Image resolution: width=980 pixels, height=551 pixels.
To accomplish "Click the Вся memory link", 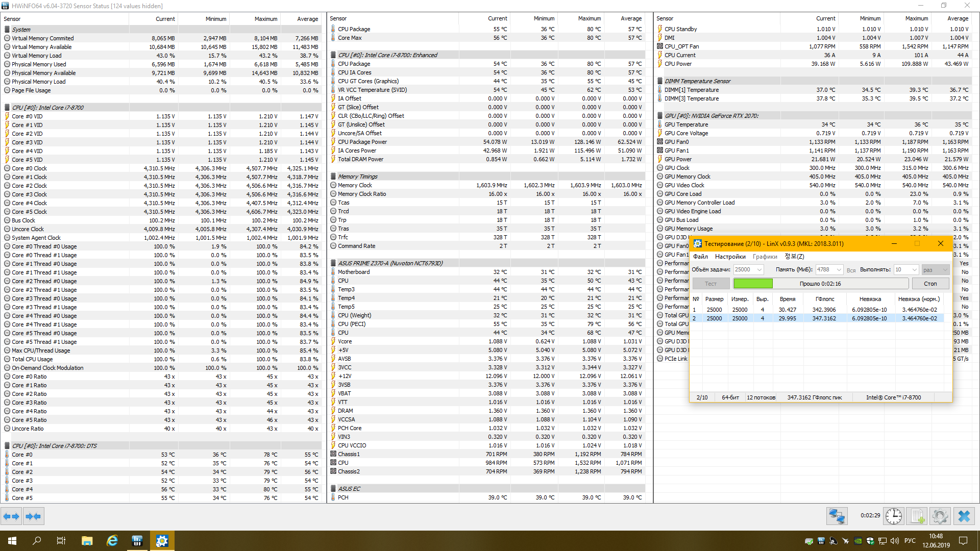I will pos(851,270).
